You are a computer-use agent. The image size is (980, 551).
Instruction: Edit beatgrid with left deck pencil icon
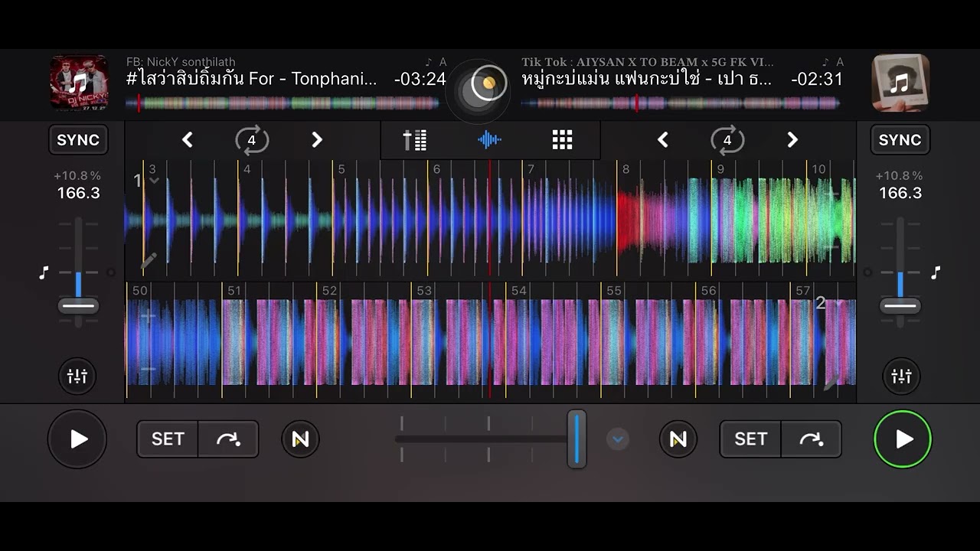click(x=149, y=261)
